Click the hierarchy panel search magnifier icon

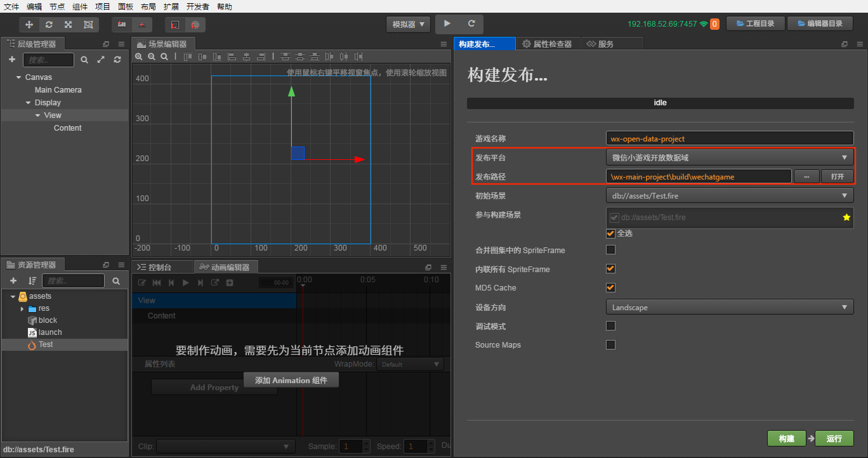pyautogui.click(x=84, y=60)
